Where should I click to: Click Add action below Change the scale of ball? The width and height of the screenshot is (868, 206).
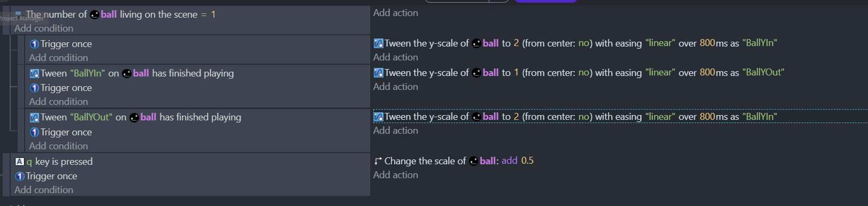[x=396, y=175]
